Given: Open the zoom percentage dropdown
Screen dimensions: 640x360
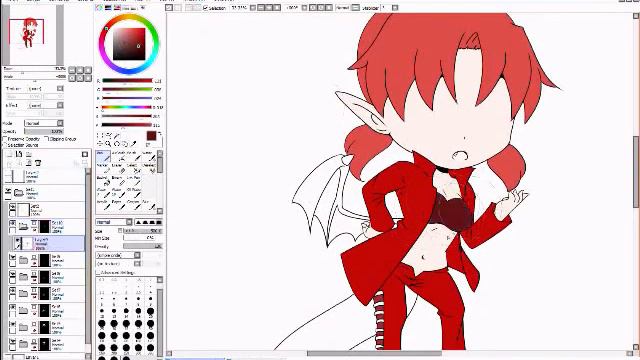Looking at the screenshot, I should click(253, 8).
